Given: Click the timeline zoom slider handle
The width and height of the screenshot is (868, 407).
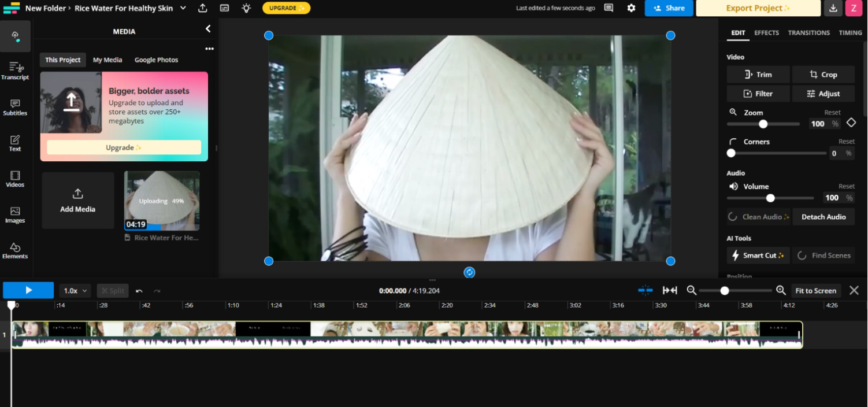Looking at the screenshot, I should 724,291.
